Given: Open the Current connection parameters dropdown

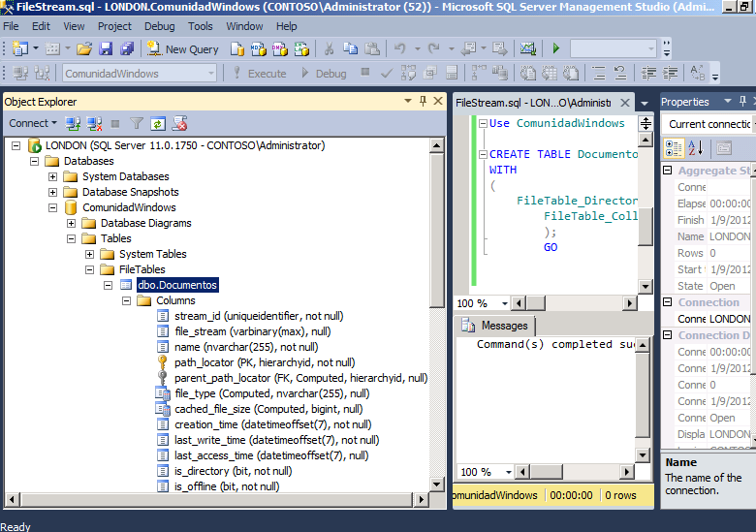Looking at the screenshot, I should [754, 124].
